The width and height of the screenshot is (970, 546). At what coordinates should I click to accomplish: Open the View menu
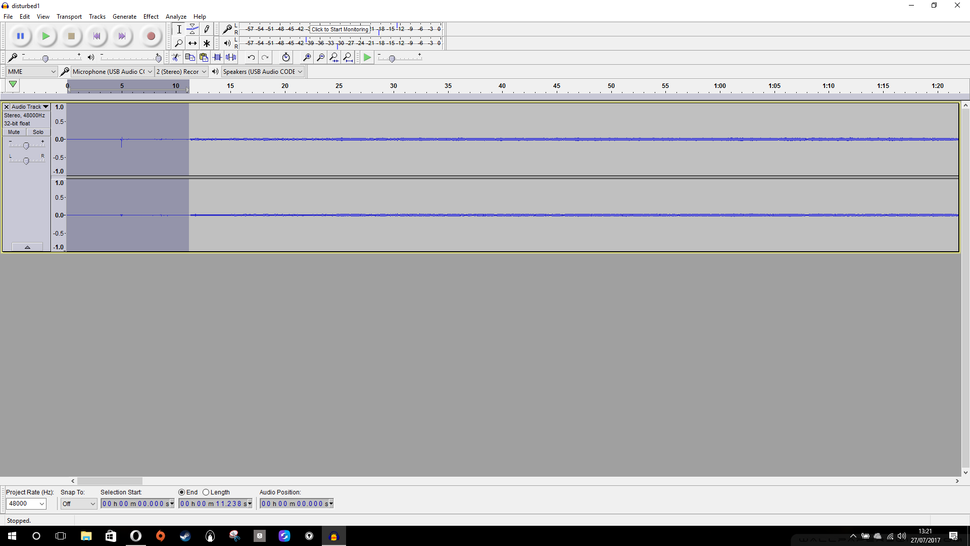[x=43, y=17]
